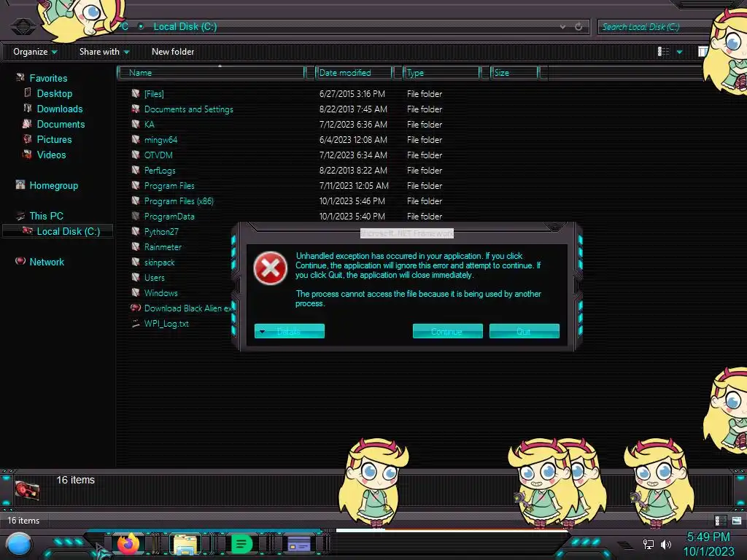Select Homegroup in the navigation pane
747x560 pixels.
[53, 185]
